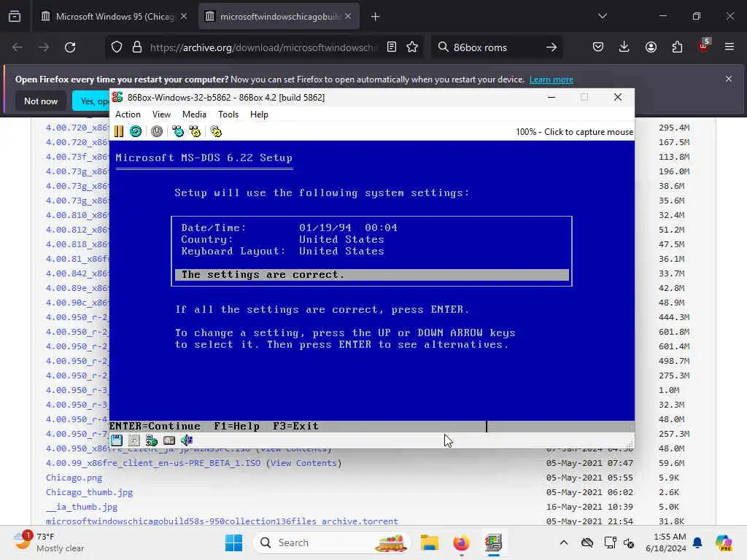Open the View menu in 86Box
This screenshot has width=747, height=560.
pyautogui.click(x=161, y=114)
